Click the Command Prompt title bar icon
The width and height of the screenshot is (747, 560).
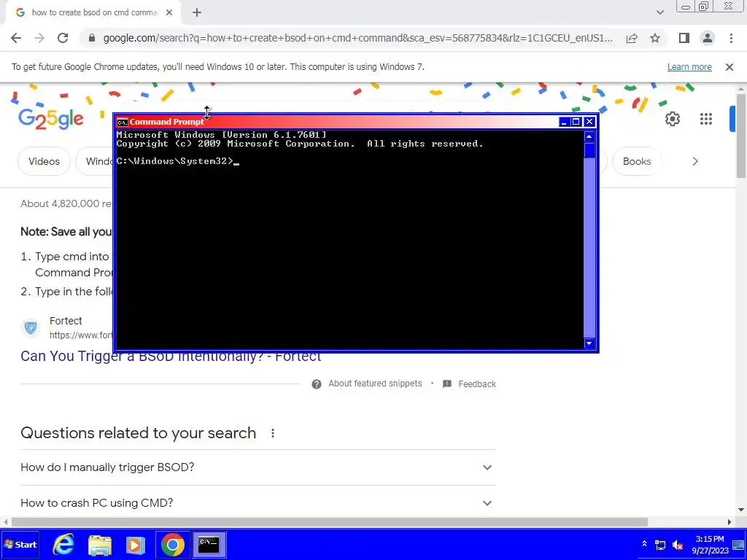123,122
